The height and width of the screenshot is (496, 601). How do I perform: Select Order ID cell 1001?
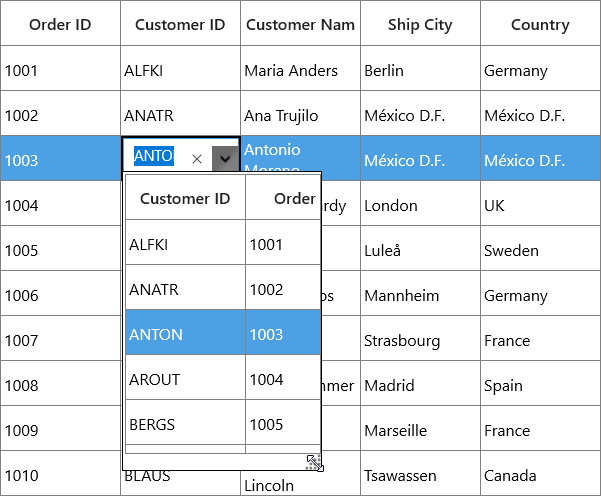(61, 70)
